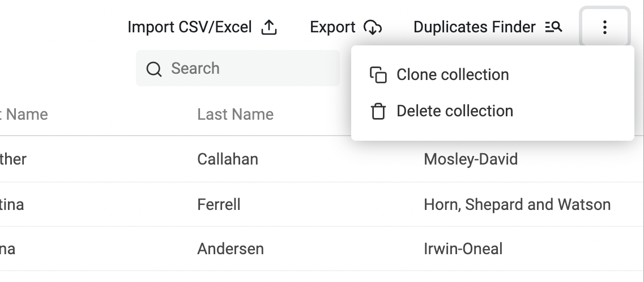Open the Duplicates Finder tool
Image resolution: width=644 pixels, height=282 pixels.
[474, 27]
